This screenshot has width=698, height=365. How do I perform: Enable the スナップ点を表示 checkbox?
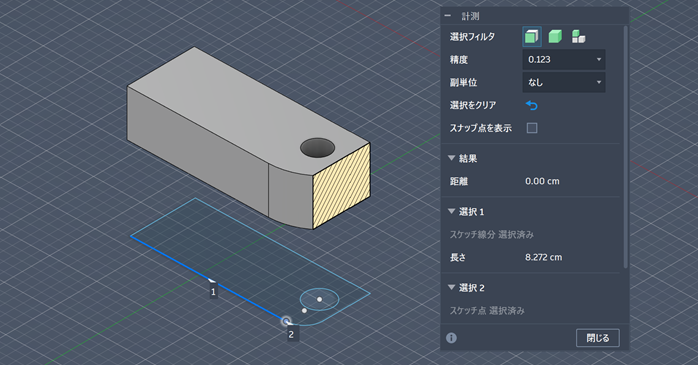point(532,128)
